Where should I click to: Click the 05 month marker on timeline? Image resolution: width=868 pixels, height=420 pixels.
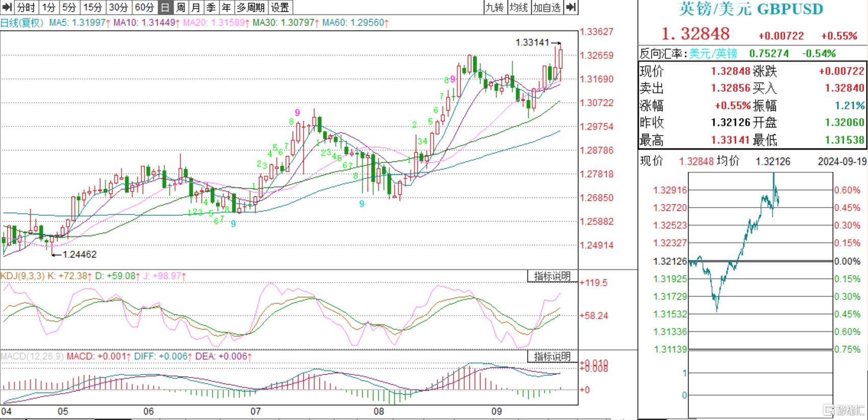63,411
